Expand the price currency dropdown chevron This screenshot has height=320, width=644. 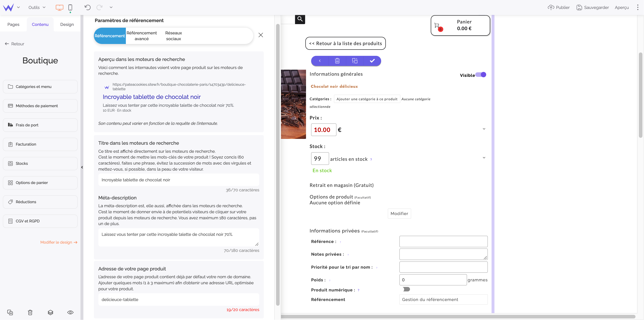(484, 129)
